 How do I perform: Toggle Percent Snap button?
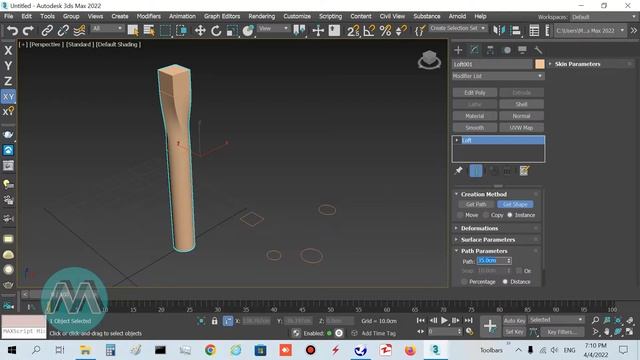point(385,31)
